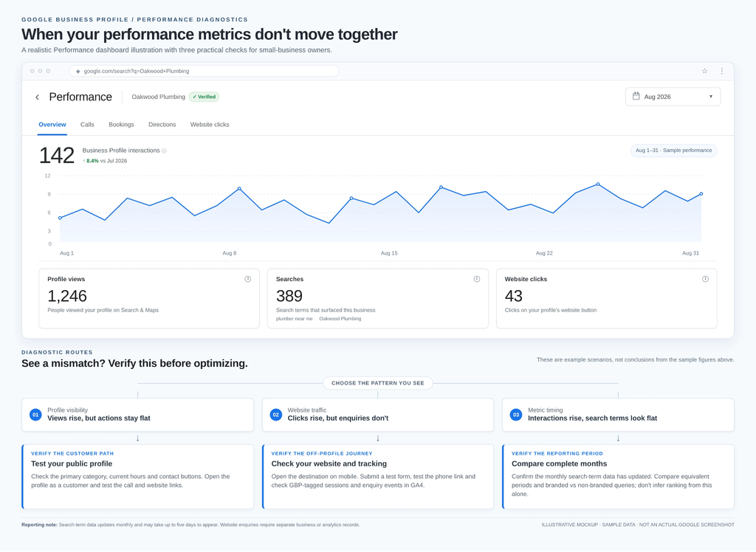Click the Verify the reporting period label
756x552 pixels.
[x=557, y=454]
